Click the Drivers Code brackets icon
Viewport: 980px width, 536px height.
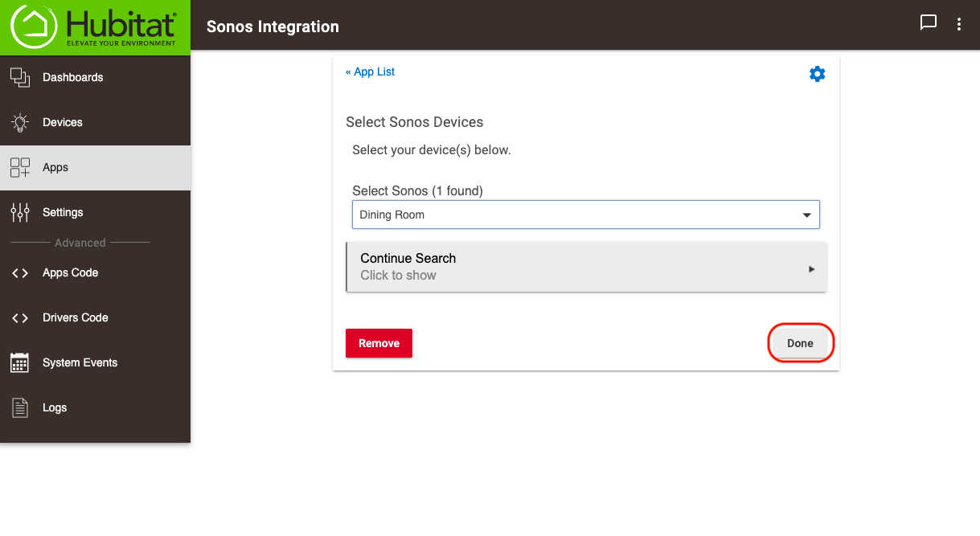(20, 318)
